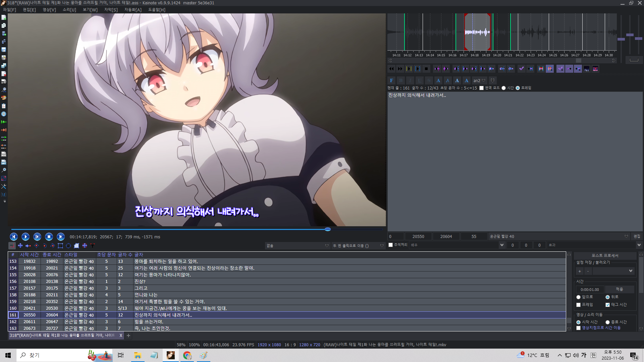Click 포스트 프로세서 button
The width and height of the screenshot is (644, 362).
coord(605,255)
